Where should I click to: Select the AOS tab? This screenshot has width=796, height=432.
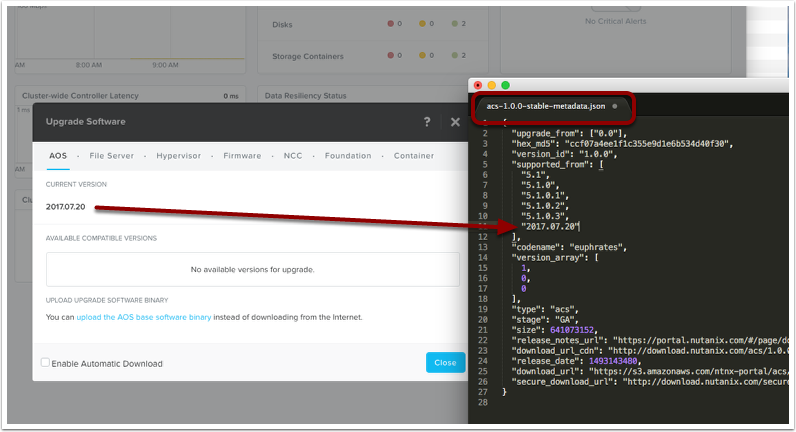pos(58,156)
